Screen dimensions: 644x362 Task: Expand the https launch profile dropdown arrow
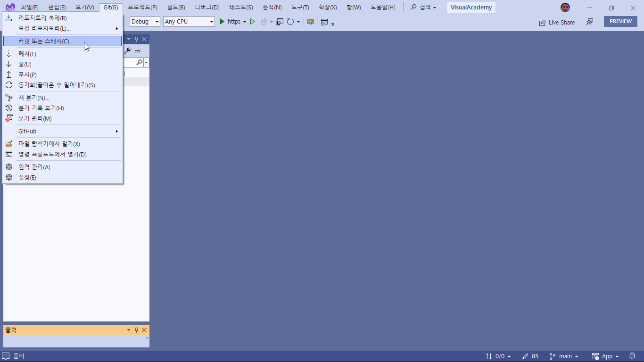click(245, 22)
